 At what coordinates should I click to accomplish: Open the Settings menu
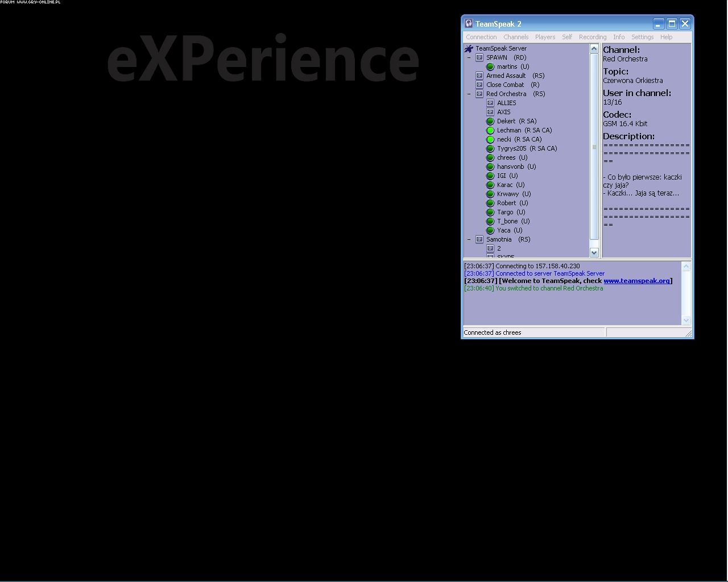[x=643, y=37]
